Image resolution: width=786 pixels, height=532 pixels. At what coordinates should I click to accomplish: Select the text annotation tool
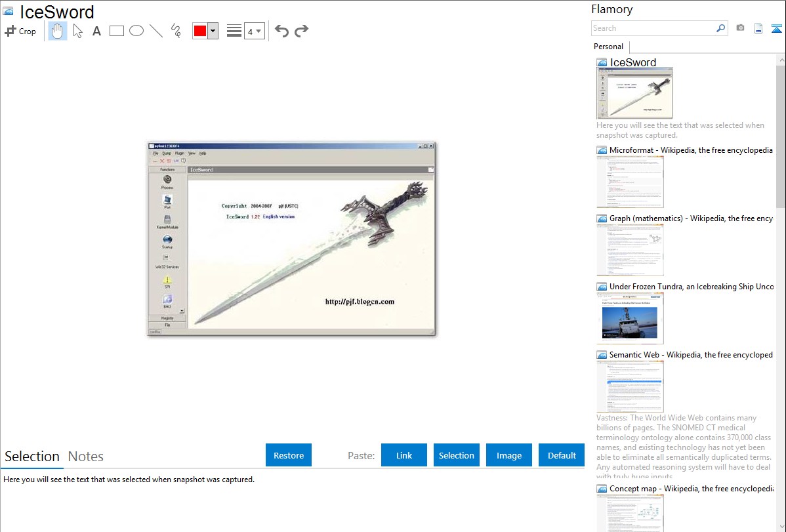tap(96, 31)
